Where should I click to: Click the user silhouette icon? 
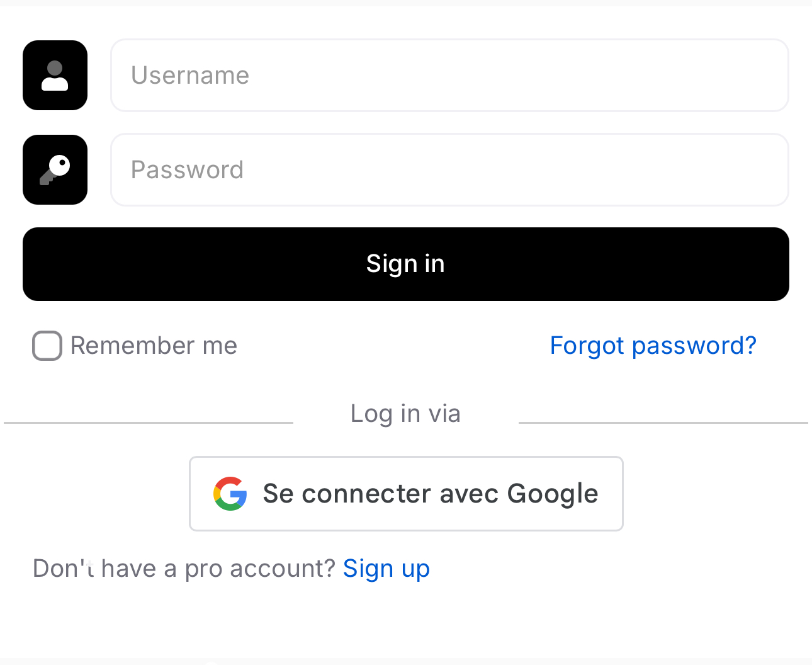click(55, 76)
